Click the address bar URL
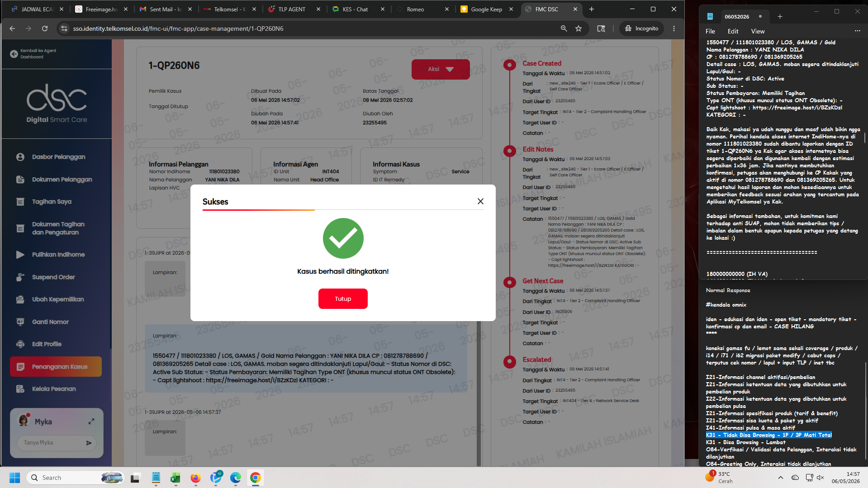This screenshot has width=868, height=488. [x=178, y=28]
